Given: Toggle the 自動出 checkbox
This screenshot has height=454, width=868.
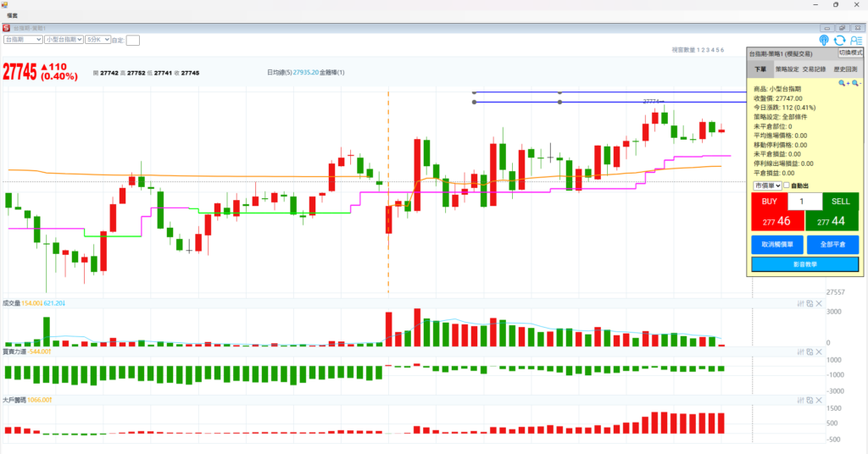Looking at the screenshot, I should [x=786, y=185].
